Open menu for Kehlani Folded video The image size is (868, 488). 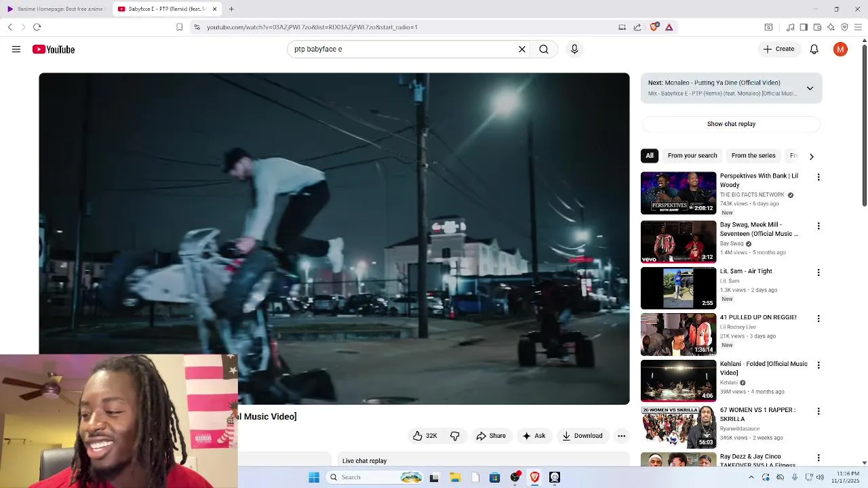click(818, 365)
